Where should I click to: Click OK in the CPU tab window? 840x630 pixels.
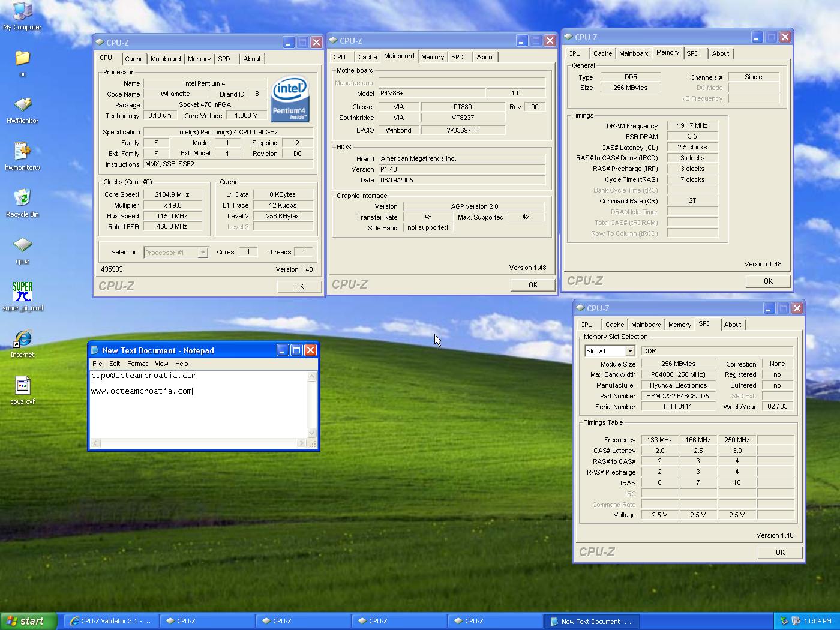point(299,287)
